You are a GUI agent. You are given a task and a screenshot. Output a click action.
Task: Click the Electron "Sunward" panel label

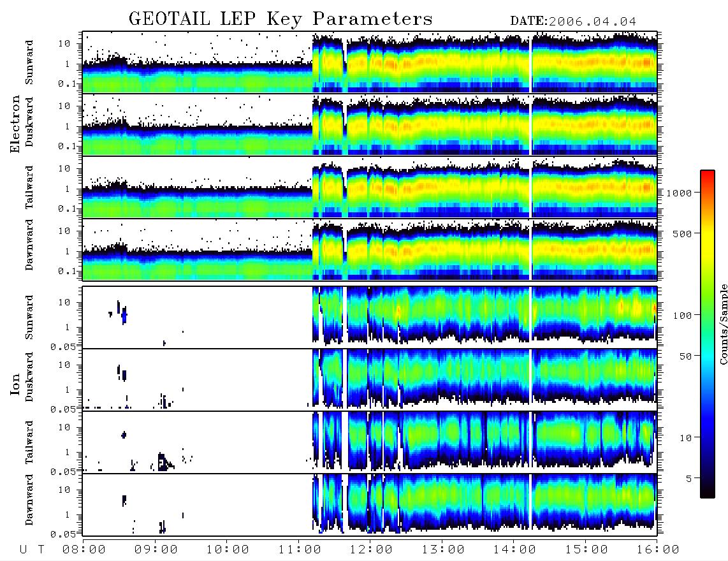pos(29,62)
